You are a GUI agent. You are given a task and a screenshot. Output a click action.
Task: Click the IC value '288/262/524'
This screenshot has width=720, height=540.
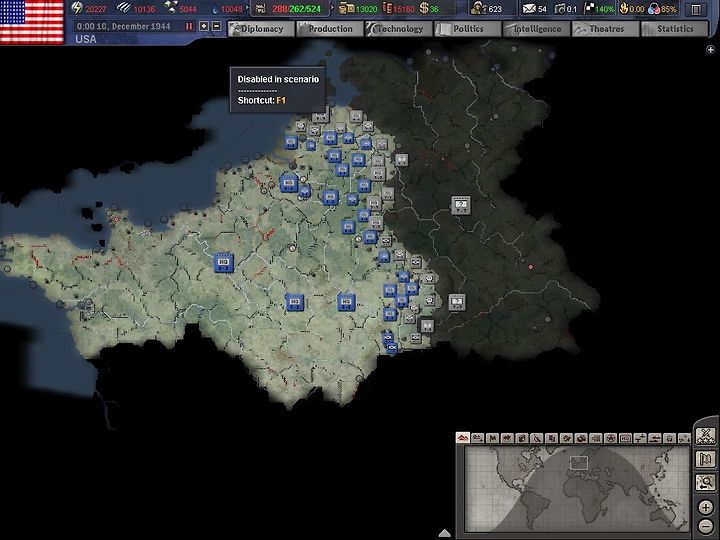tap(296, 8)
